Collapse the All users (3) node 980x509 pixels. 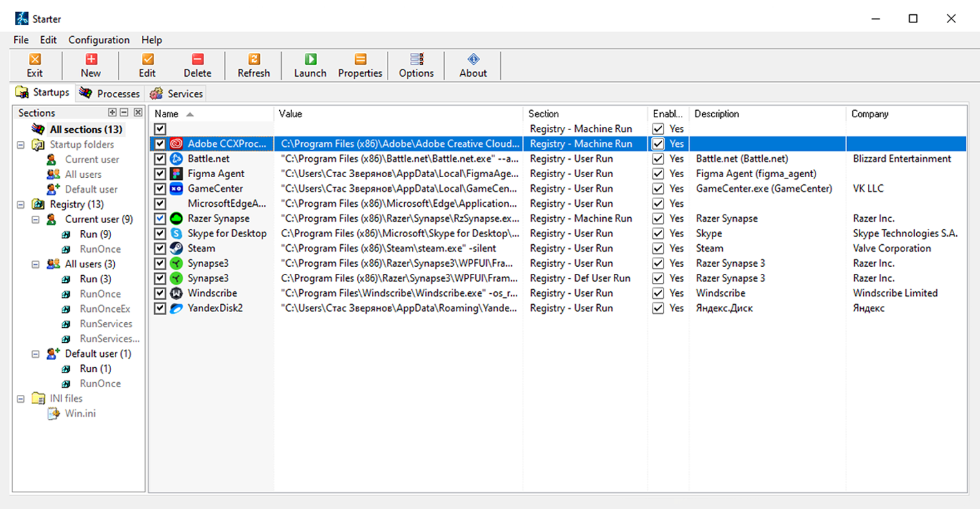coord(35,264)
